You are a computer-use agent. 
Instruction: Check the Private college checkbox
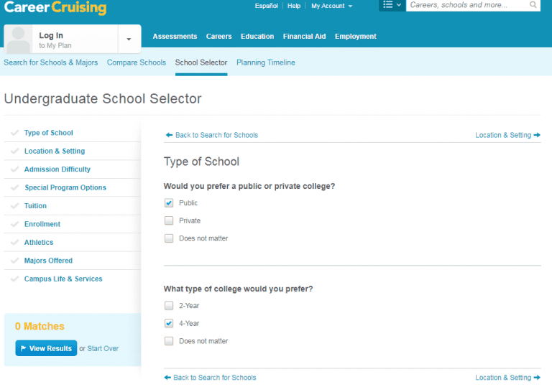click(x=169, y=220)
